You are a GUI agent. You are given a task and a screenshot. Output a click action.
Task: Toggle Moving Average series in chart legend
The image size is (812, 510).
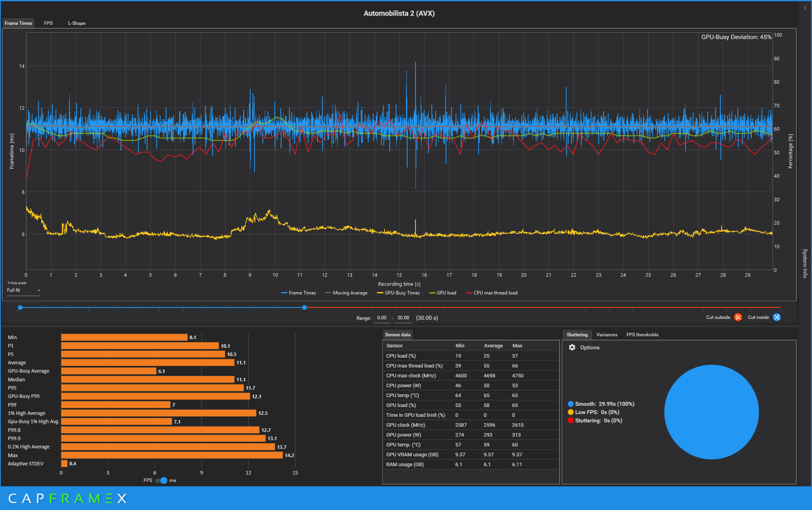(x=346, y=293)
